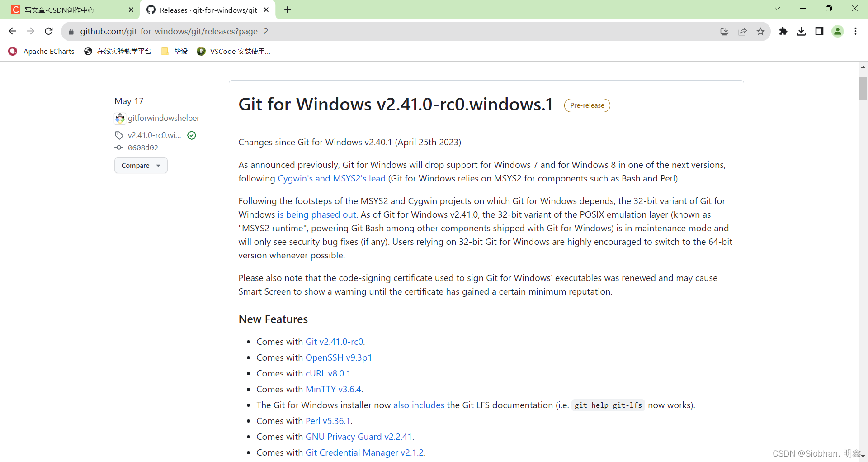Open the Apache ECharts bookmark
868x462 pixels.
pos(41,51)
